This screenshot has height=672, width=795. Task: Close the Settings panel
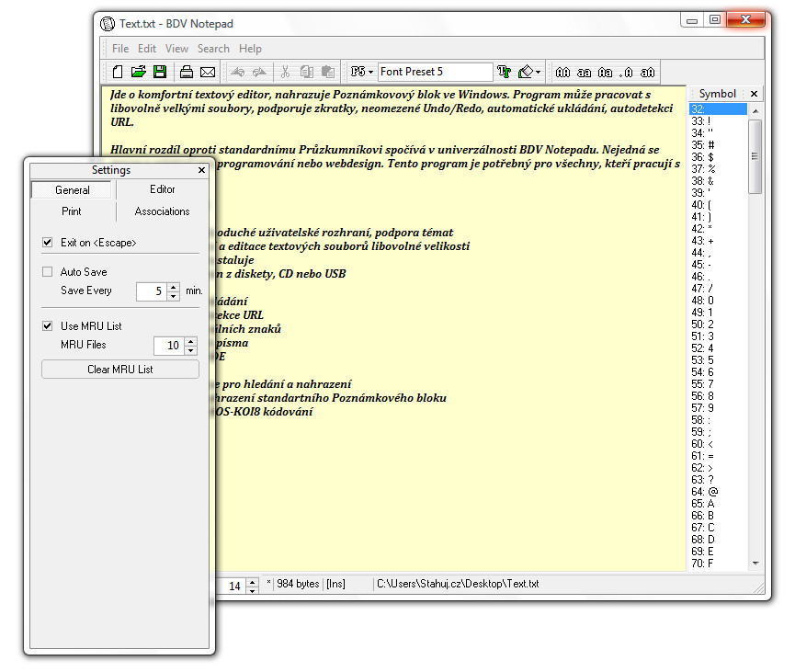[x=201, y=170]
